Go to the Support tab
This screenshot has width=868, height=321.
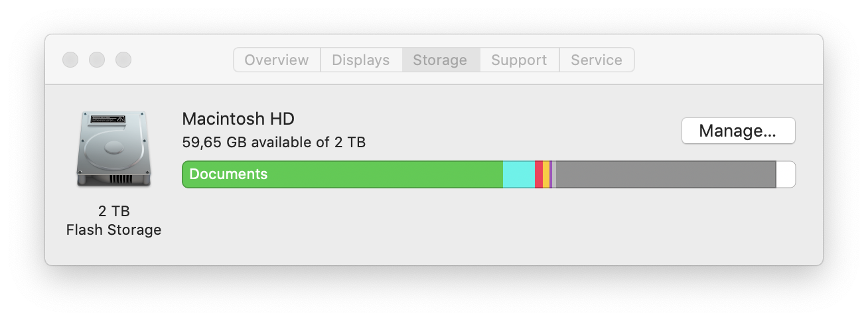pos(520,60)
